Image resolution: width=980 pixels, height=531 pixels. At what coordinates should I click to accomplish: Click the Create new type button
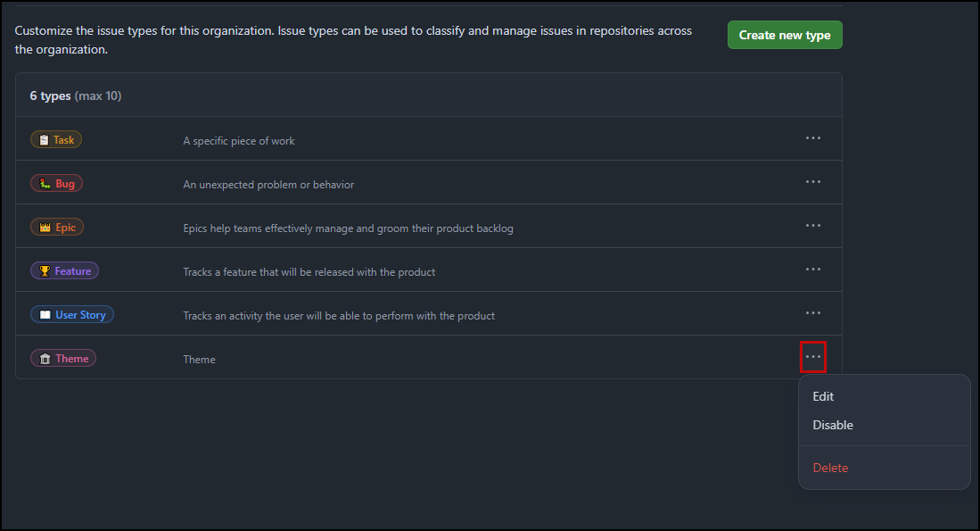[785, 35]
